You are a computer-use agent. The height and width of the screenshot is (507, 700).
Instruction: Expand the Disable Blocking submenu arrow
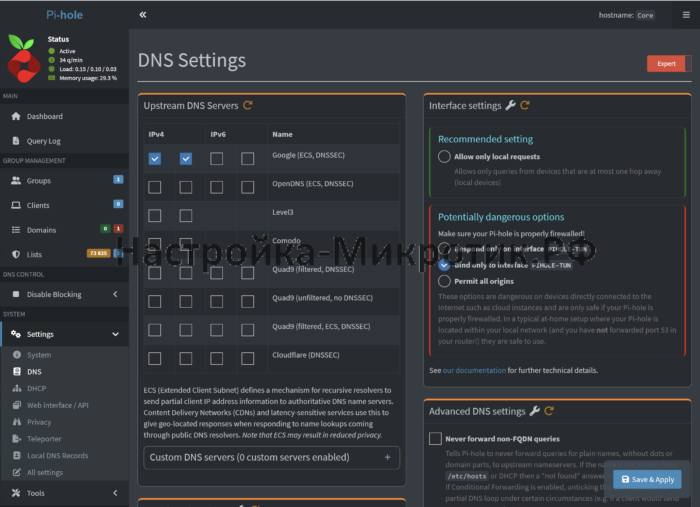coord(115,294)
